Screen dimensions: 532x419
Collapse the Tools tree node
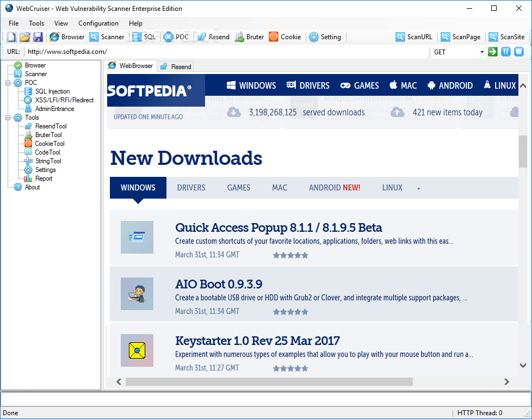coord(8,118)
